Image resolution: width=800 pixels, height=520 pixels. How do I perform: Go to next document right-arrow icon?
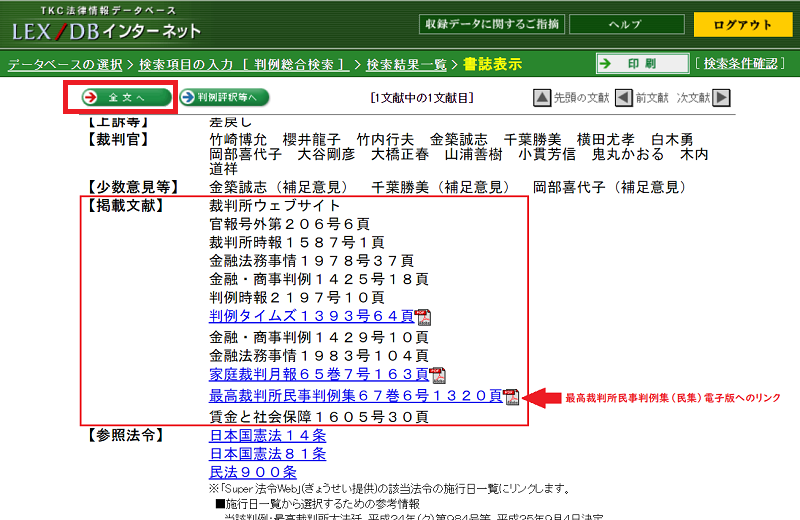click(x=721, y=97)
